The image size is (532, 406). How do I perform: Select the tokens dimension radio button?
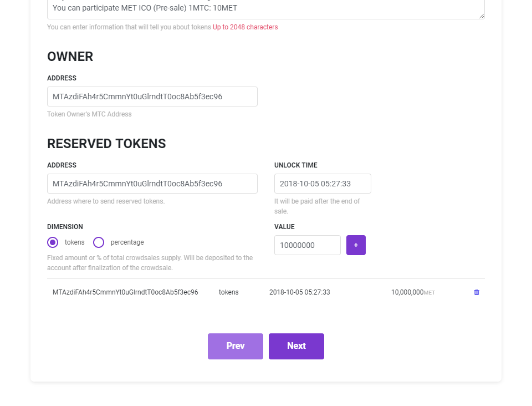(x=53, y=242)
